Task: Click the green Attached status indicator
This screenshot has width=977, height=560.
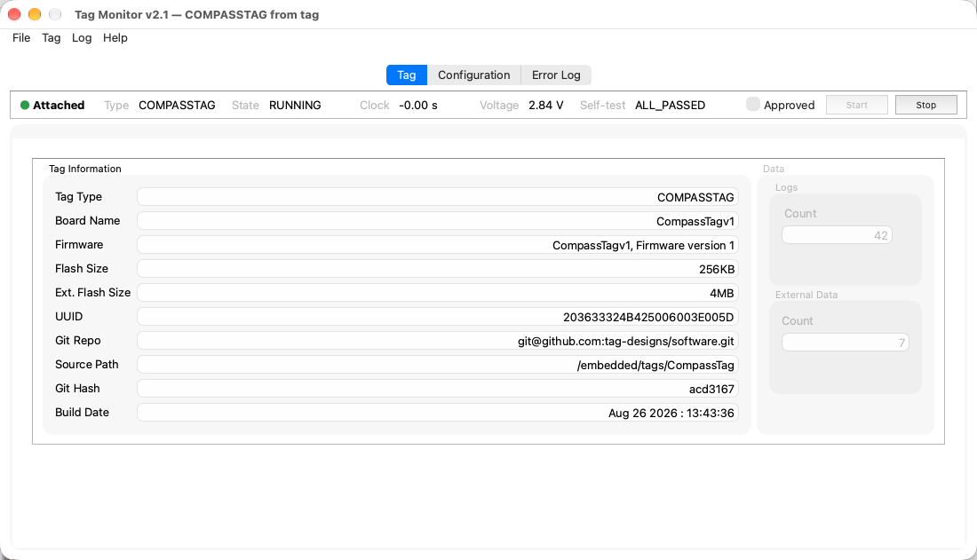Action: (x=25, y=106)
